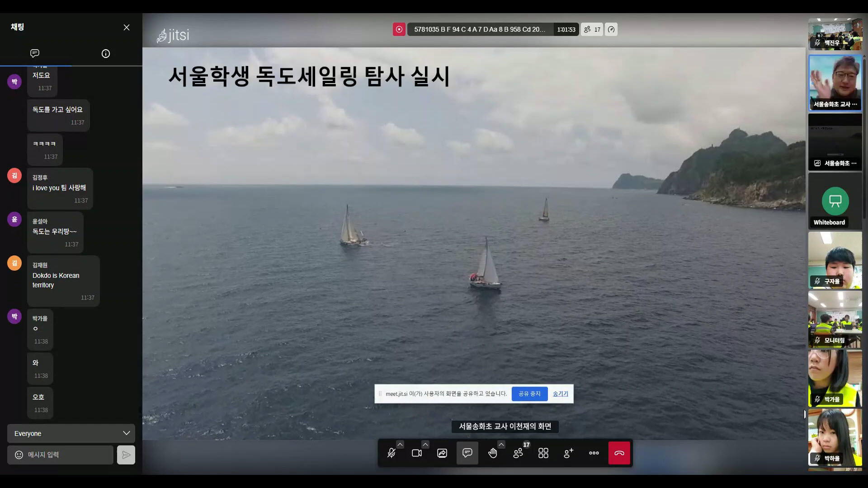This screenshot has height=488, width=868.
Task: Toggle the camera on or off
Action: click(x=417, y=453)
